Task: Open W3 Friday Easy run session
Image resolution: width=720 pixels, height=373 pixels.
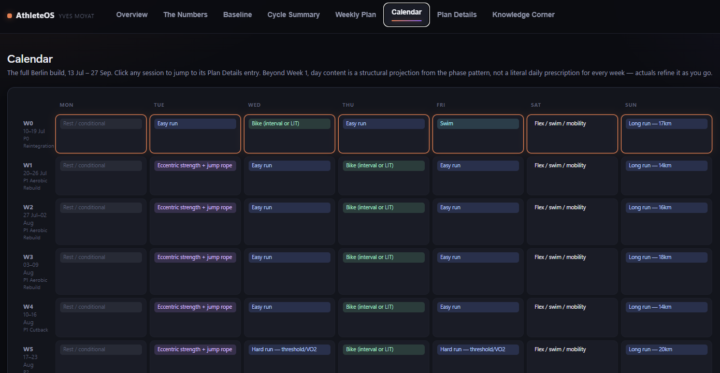Action: pos(478,257)
